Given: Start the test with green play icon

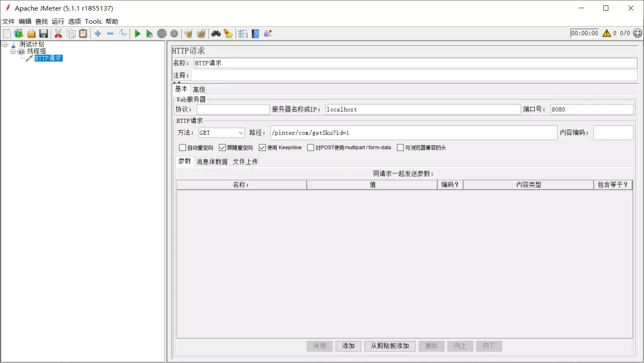Looking at the screenshot, I should [x=138, y=33].
